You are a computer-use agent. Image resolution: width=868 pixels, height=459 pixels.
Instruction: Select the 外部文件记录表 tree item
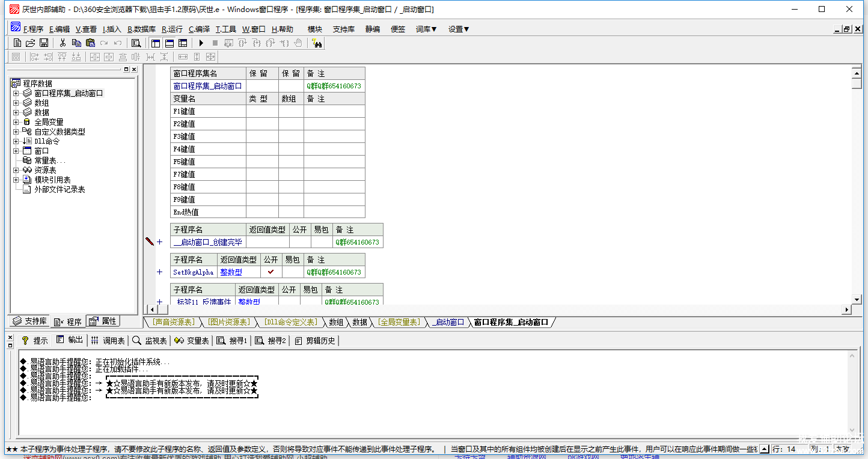pos(60,189)
